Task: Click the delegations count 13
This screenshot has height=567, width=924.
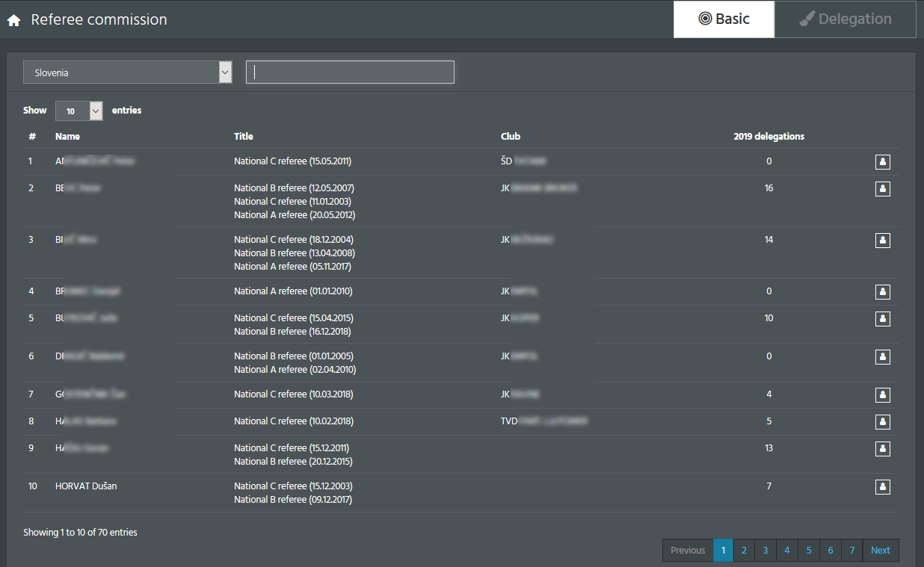Action: pos(769,448)
